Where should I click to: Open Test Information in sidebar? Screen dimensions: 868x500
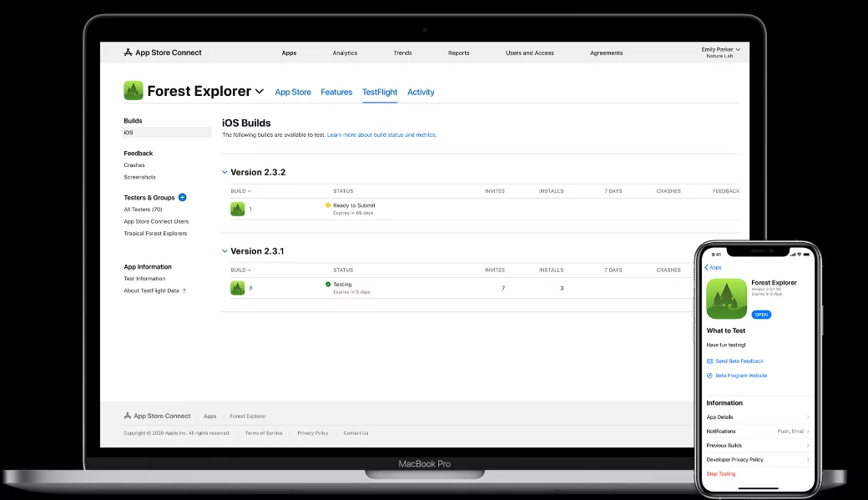(x=144, y=279)
